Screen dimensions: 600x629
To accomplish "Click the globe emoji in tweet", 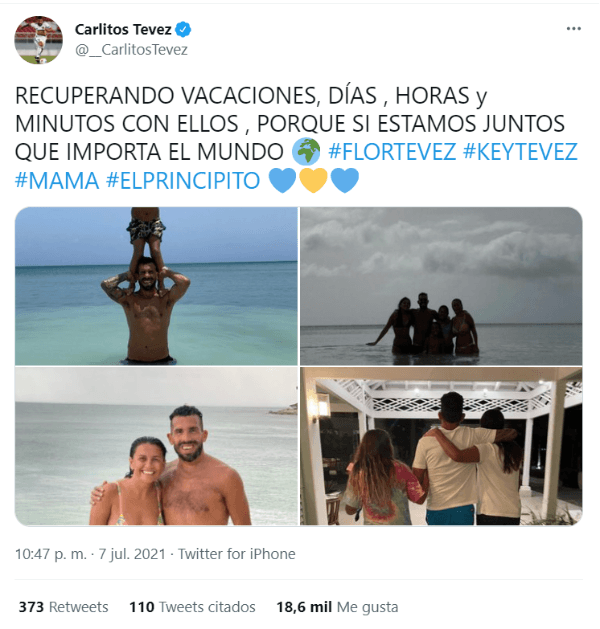I will pos(306,151).
